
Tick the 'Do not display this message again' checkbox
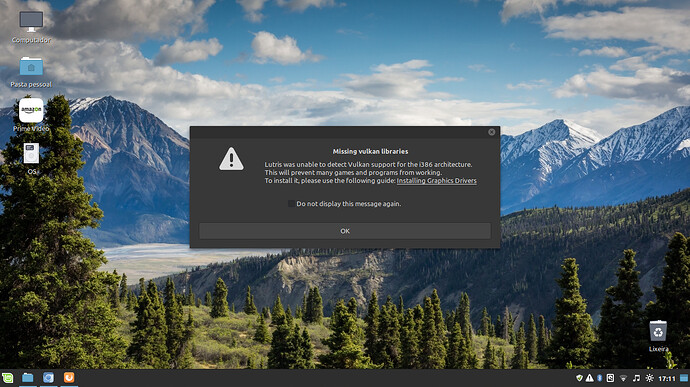tap(291, 203)
